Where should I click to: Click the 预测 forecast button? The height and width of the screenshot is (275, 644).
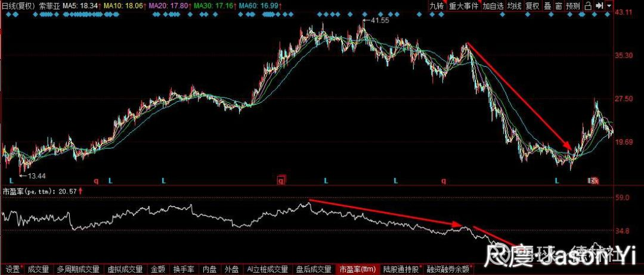point(572,6)
